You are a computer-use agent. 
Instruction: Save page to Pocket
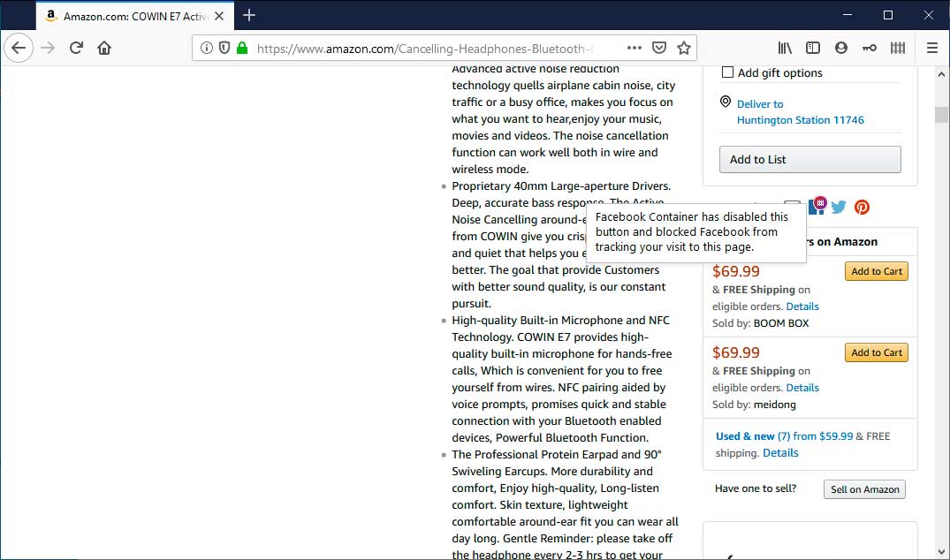(x=659, y=48)
